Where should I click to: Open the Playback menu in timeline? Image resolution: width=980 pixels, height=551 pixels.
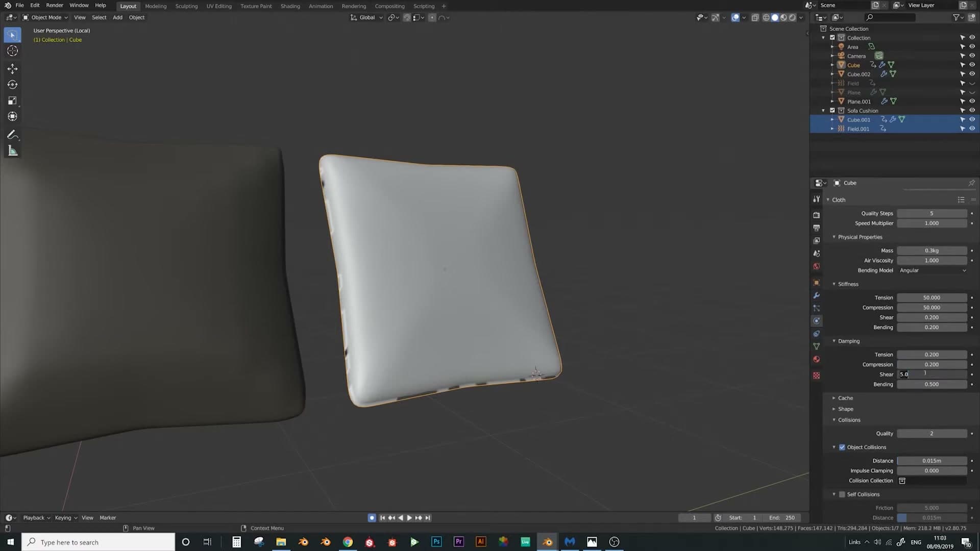tap(36, 518)
